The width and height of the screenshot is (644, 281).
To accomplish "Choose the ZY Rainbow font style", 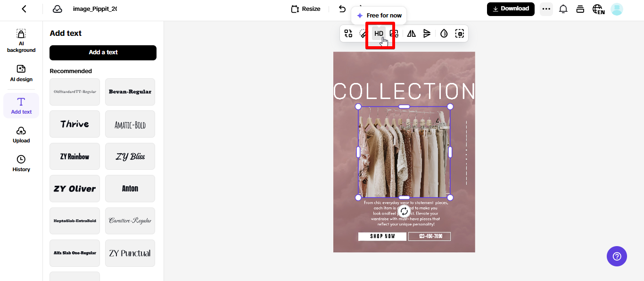I will point(74,156).
